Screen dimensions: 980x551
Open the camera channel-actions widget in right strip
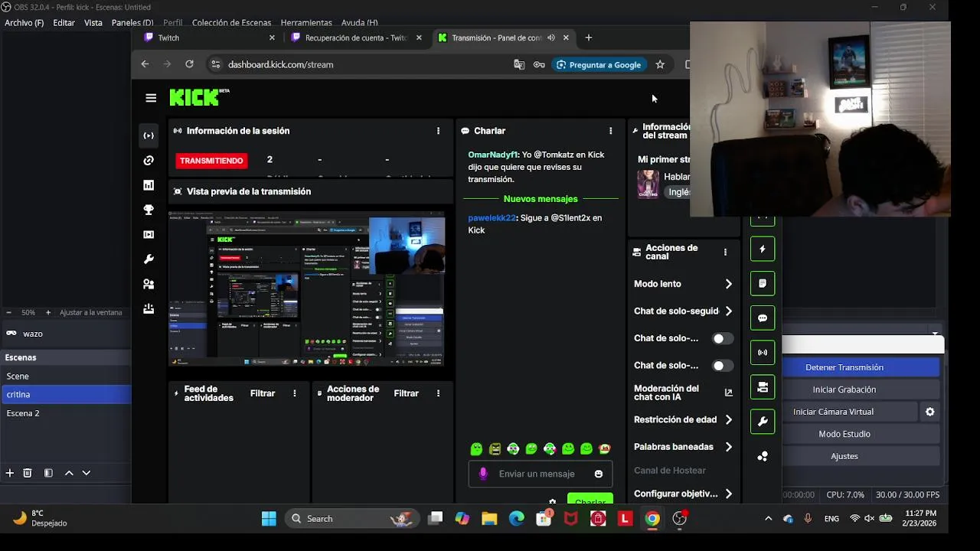tap(763, 387)
